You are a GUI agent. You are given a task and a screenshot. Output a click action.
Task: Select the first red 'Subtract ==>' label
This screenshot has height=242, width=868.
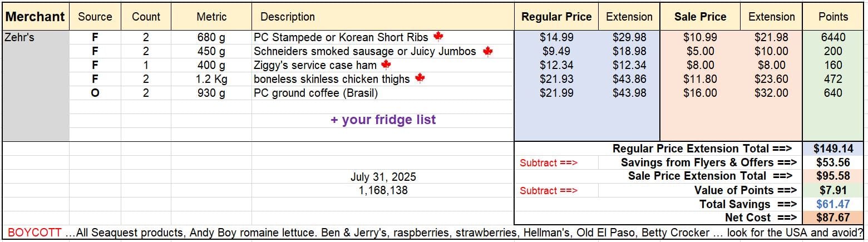pos(549,163)
